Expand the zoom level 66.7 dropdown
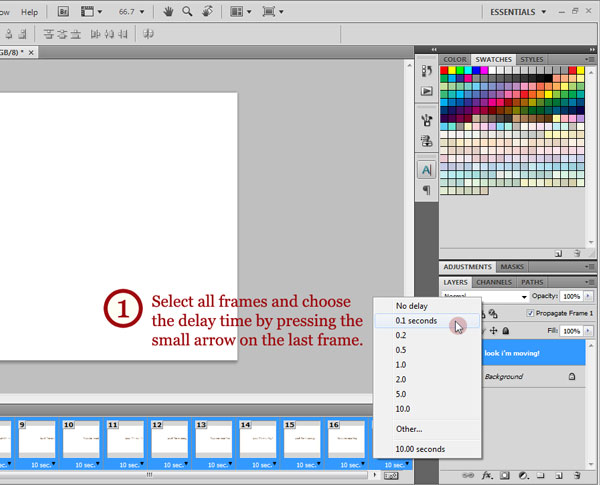The width and height of the screenshot is (600, 485). pyautogui.click(x=140, y=12)
